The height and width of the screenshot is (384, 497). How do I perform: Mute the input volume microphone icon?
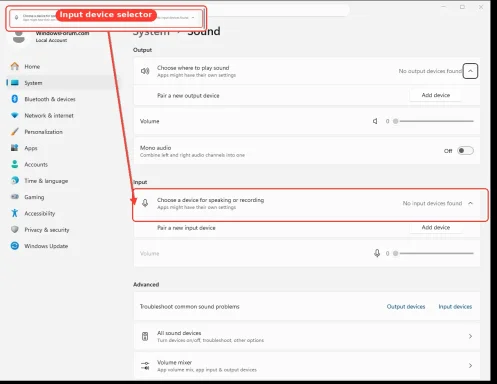377,253
